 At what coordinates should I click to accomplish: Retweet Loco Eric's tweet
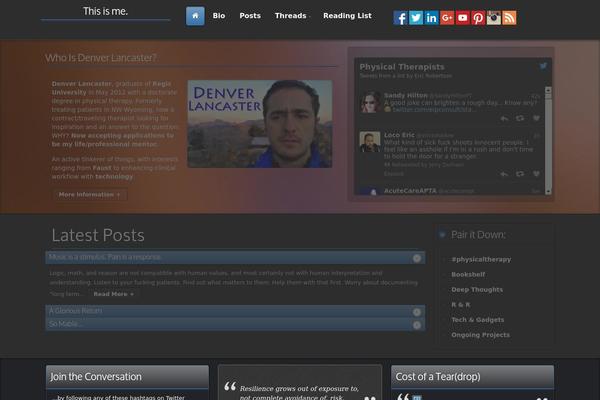tap(520, 174)
